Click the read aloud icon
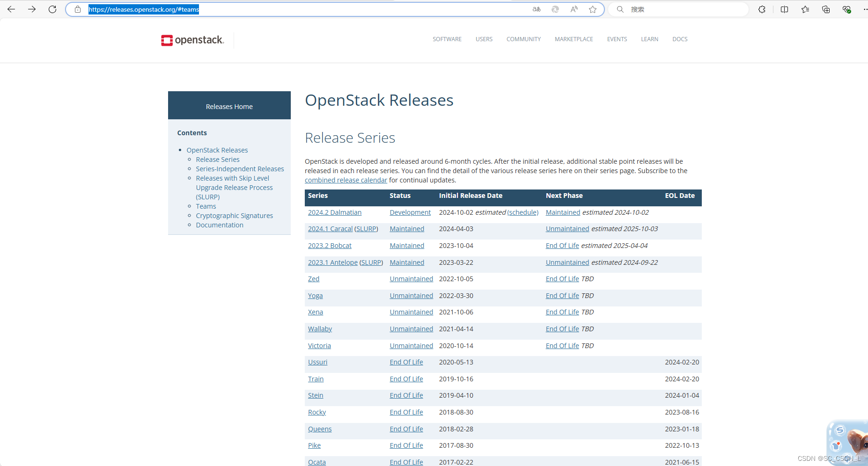Screen dimensions: 868x466 [x=574, y=9]
